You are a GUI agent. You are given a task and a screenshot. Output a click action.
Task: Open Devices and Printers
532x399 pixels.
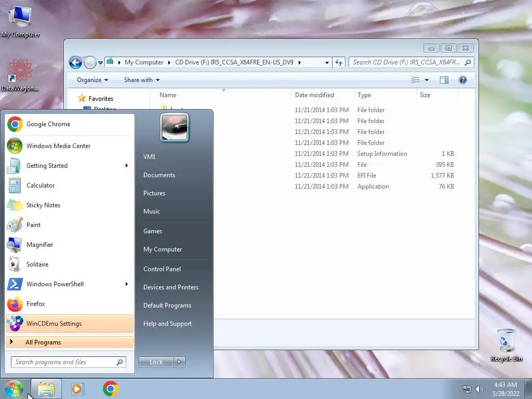[x=171, y=287]
